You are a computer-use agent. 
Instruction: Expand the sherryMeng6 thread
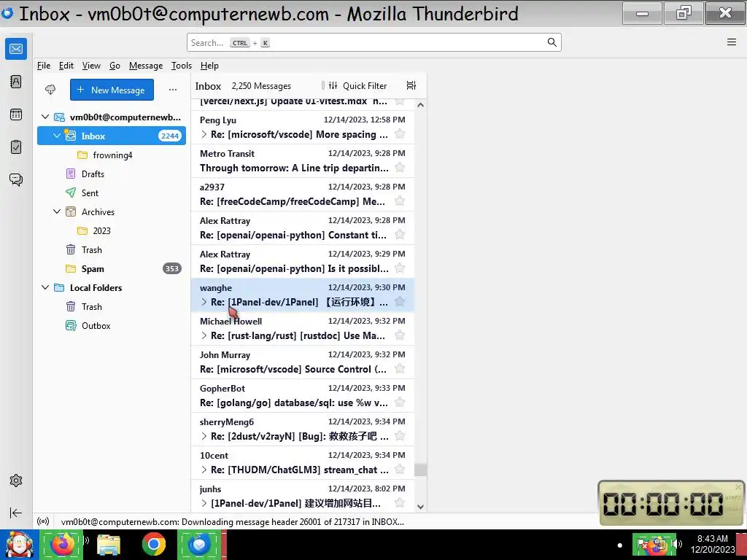click(204, 436)
